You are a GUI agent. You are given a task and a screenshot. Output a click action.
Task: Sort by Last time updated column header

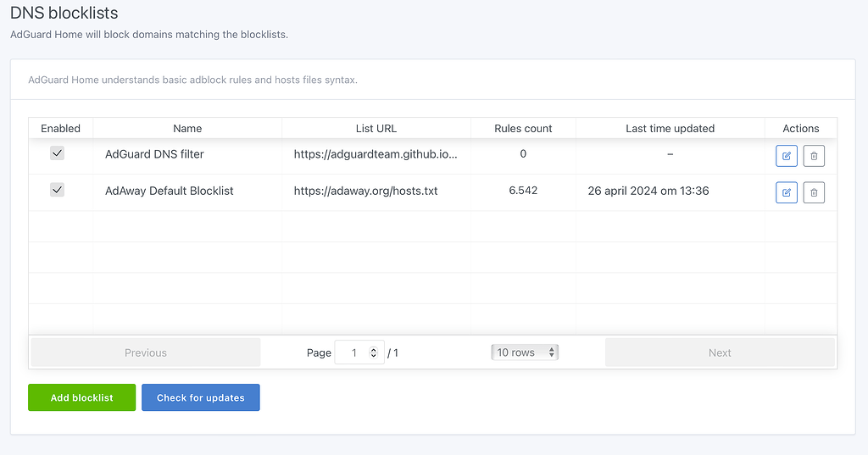[x=670, y=129]
